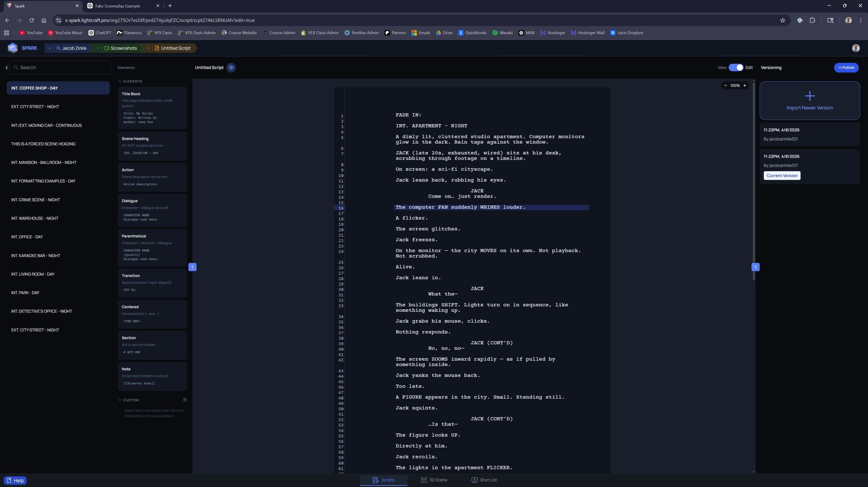This screenshot has width=868, height=487.
Task: Open the Import Newer Version plus icon
Action: point(810,96)
